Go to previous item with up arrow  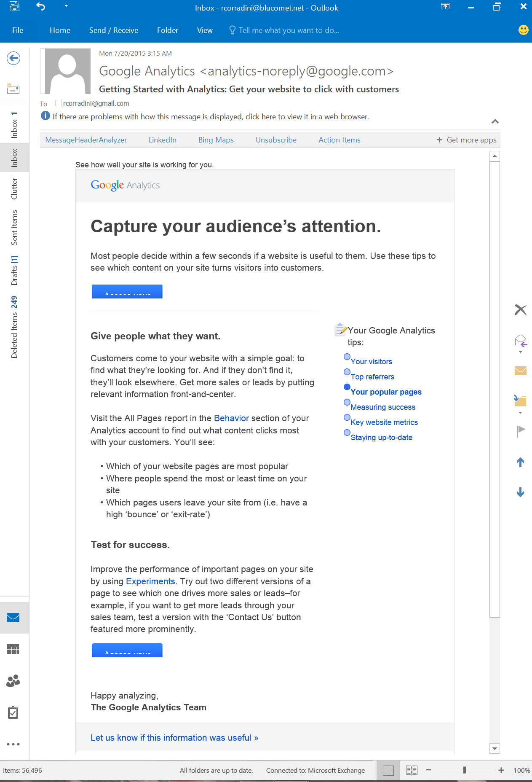(x=521, y=462)
